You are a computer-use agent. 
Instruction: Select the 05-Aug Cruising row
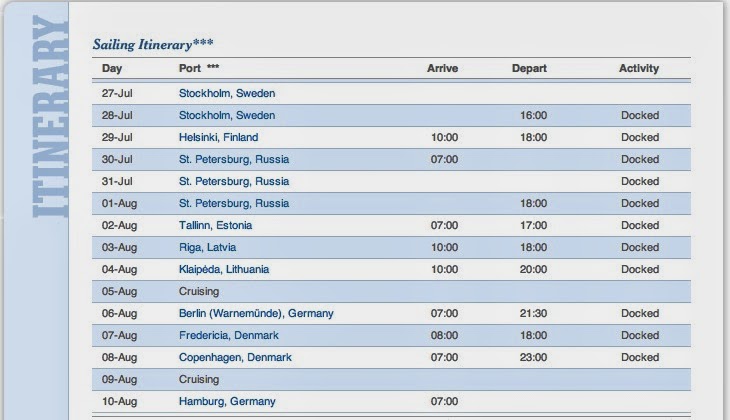click(x=198, y=291)
